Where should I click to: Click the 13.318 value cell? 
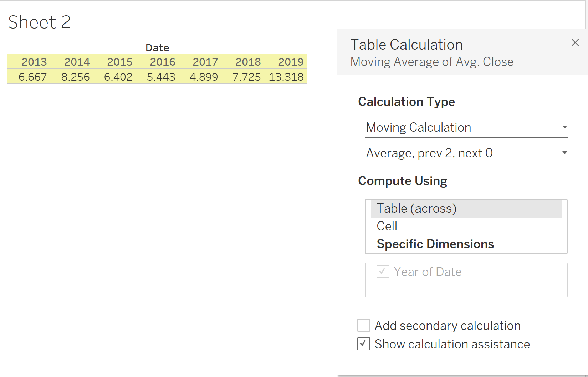286,77
